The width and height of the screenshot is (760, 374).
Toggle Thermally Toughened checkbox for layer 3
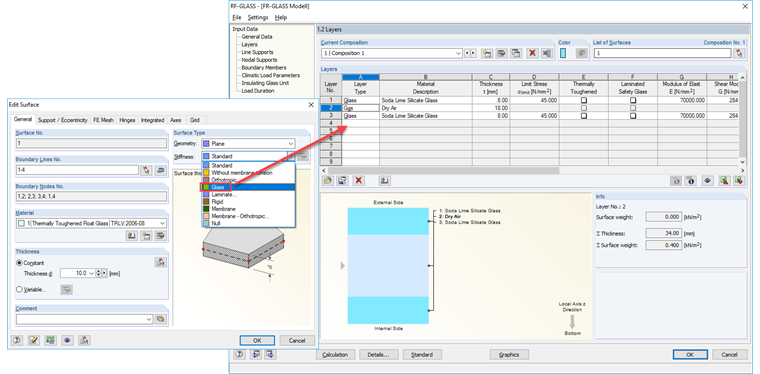pyautogui.click(x=584, y=116)
